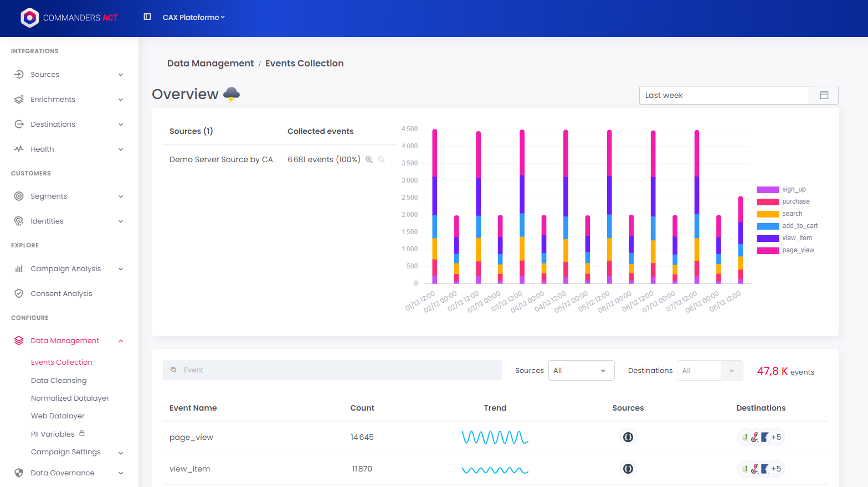Toggle purchase series in chart legend

tap(795, 201)
